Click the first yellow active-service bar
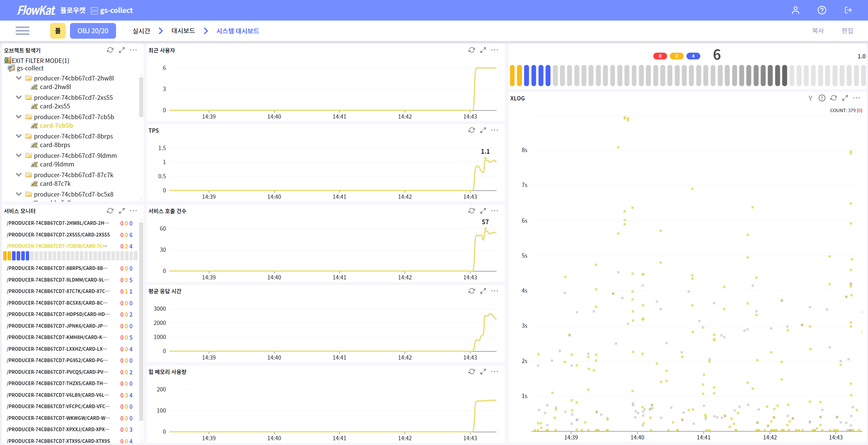Viewport: 868px width, 445px height. coord(512,76)
